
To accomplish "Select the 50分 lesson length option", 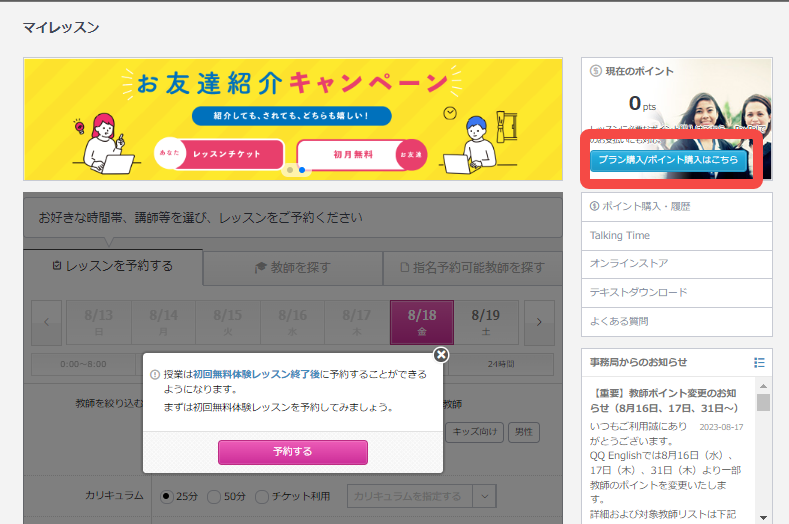I will [x=215, y=496].
